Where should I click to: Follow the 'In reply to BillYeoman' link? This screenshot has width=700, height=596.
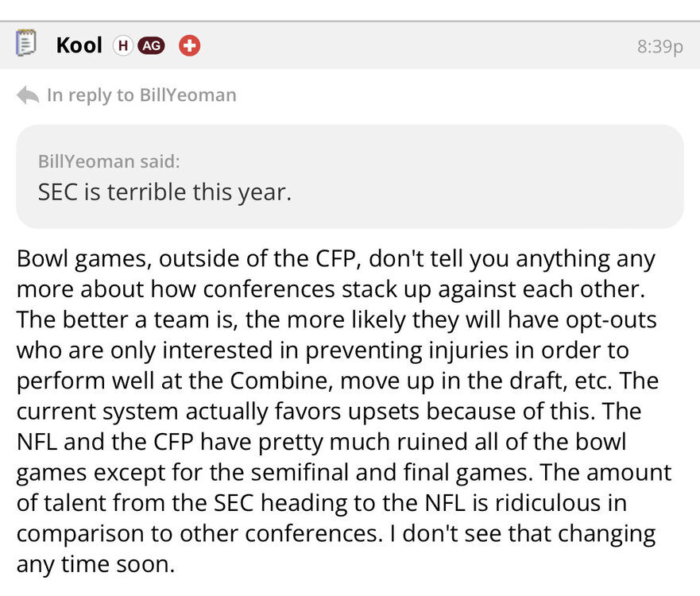(x=141, y=95)
